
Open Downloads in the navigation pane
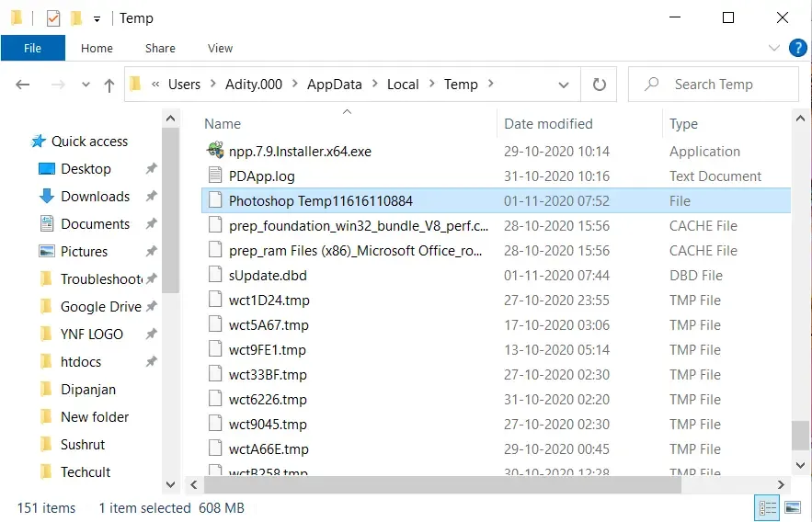tap(96, 197)
